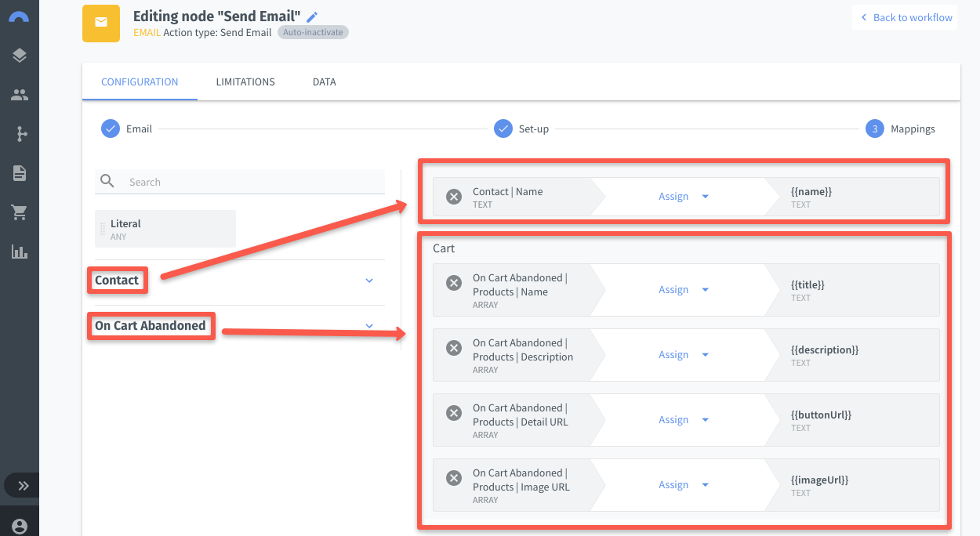Open the bar chart analytics icon in the sidebar
Viewport: 980px width, 536px height.
pyautogui.click(x=20, y=252)
